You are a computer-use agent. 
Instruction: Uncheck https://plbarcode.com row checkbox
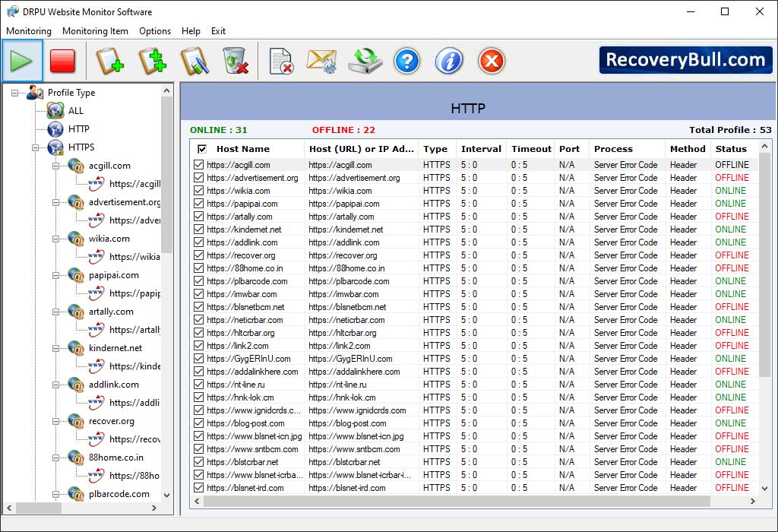[199, 281]
